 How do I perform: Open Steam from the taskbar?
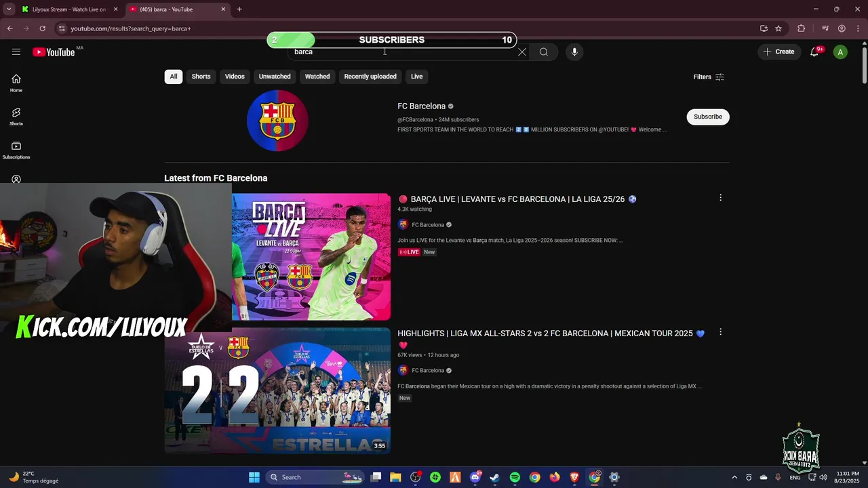[x=494, y=477]
